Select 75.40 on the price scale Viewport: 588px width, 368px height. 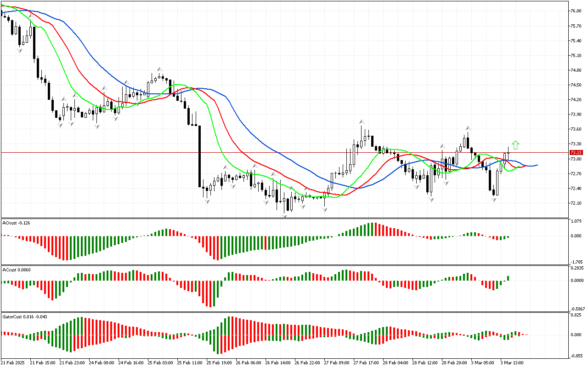point(576,41)
